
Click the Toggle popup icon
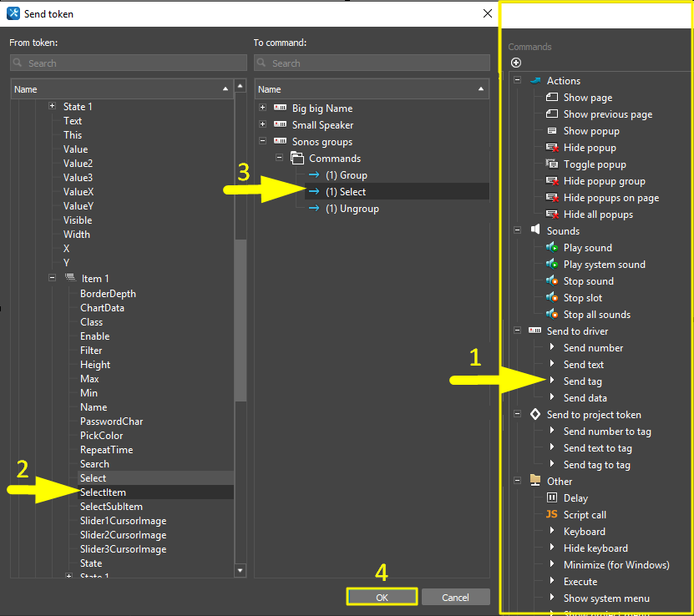coord(551,164)
